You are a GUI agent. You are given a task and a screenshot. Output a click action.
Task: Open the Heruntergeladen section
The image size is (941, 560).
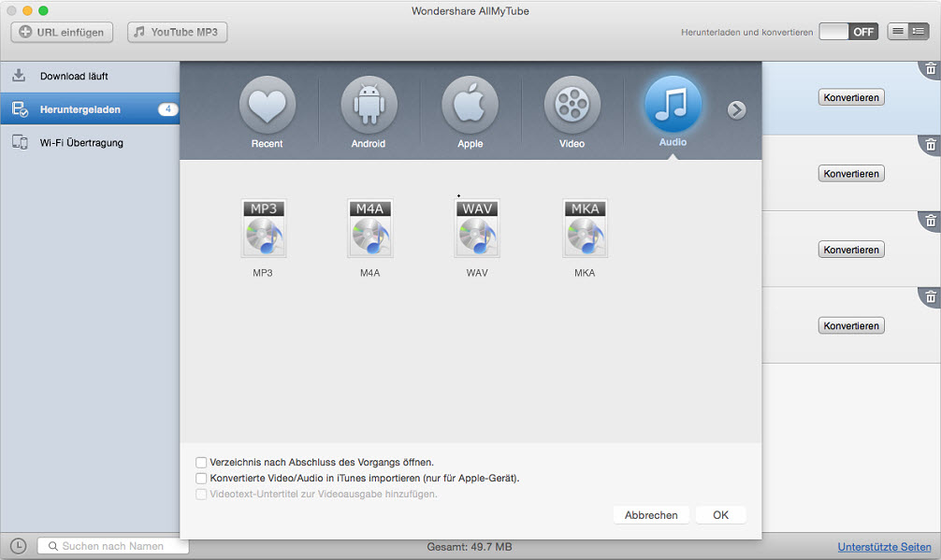click(90, 108)
